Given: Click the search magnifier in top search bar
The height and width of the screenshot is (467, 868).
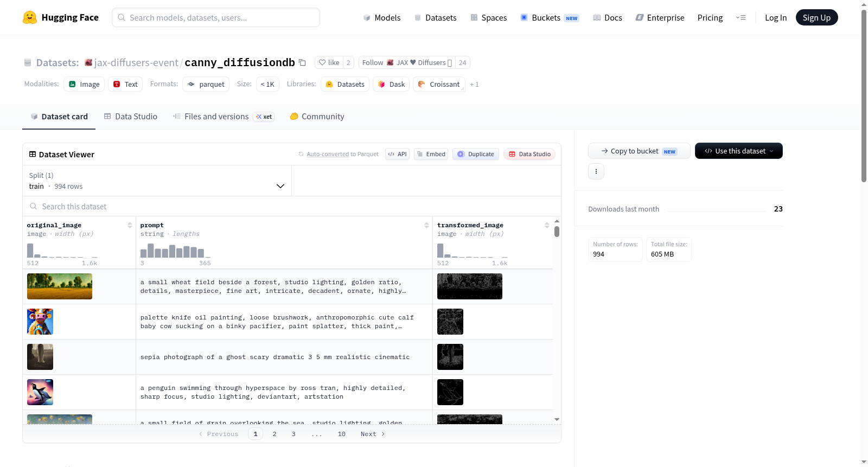Looking at the screenshot, I should (x=122, y=17).
